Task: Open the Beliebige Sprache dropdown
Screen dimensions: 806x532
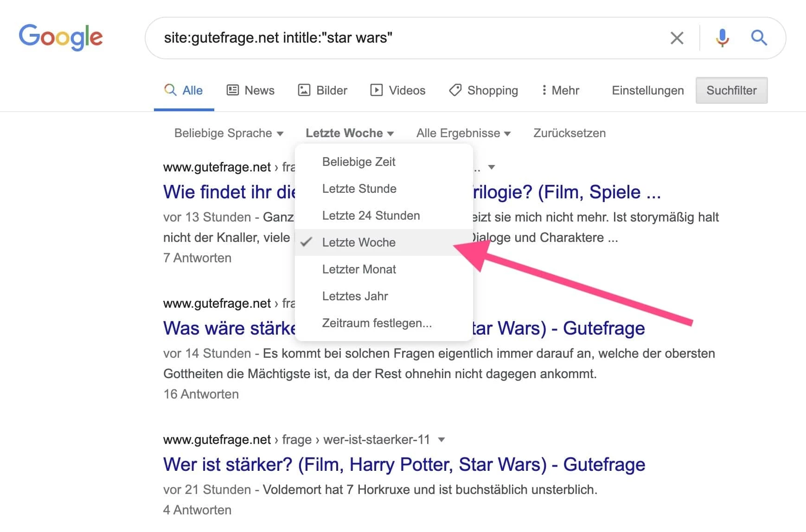Action: click(229, 133)
